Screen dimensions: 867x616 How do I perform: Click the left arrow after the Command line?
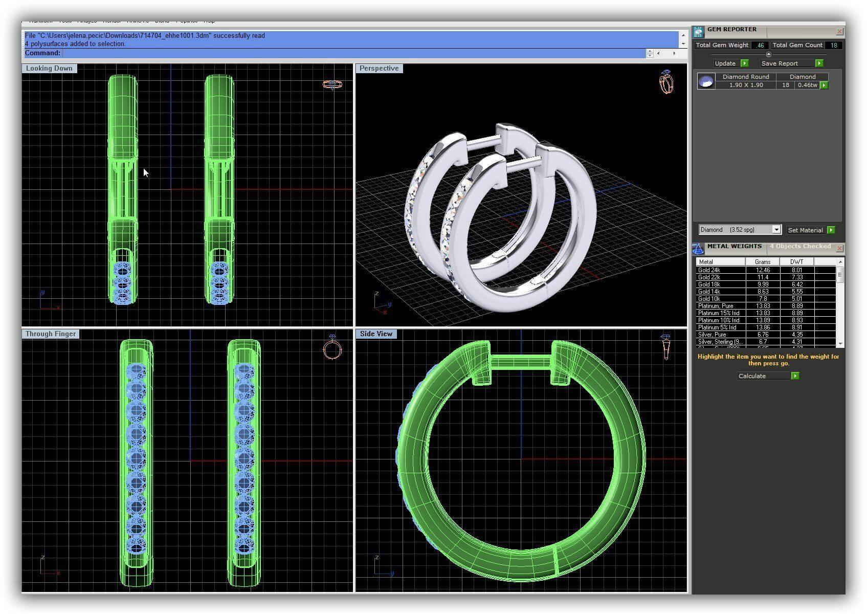click(659, 53)
